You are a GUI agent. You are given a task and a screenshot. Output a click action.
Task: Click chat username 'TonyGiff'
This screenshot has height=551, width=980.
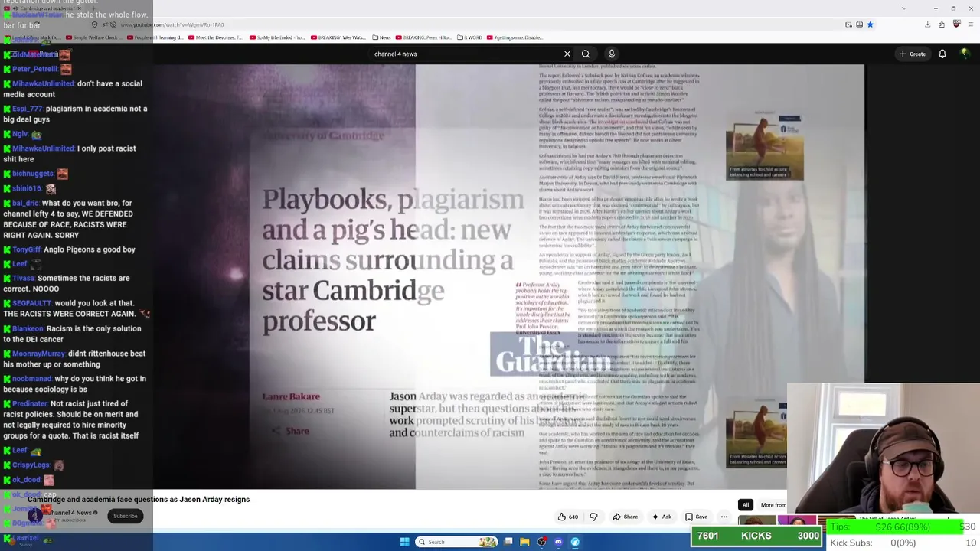pyautogui.click(x=26, y=249)
